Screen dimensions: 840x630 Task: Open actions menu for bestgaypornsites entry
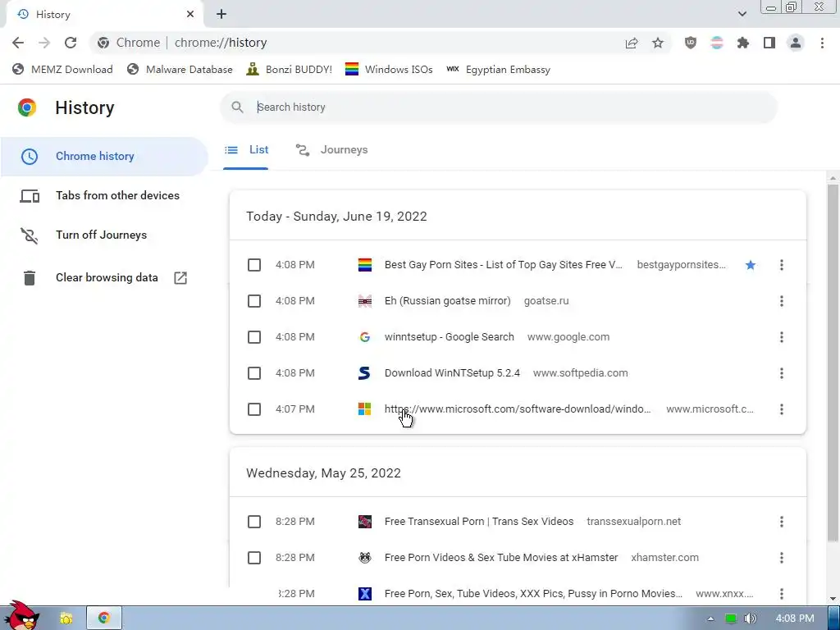[782, 265]
